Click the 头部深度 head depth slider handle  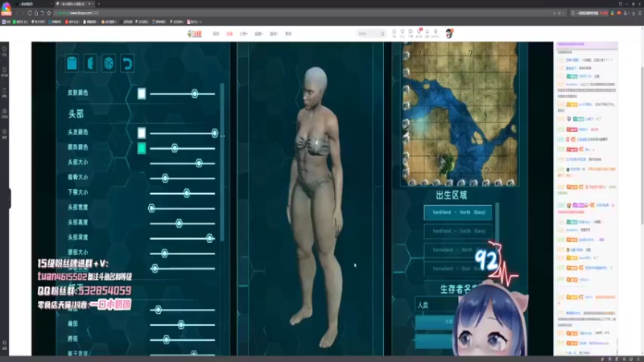(209, 238)
